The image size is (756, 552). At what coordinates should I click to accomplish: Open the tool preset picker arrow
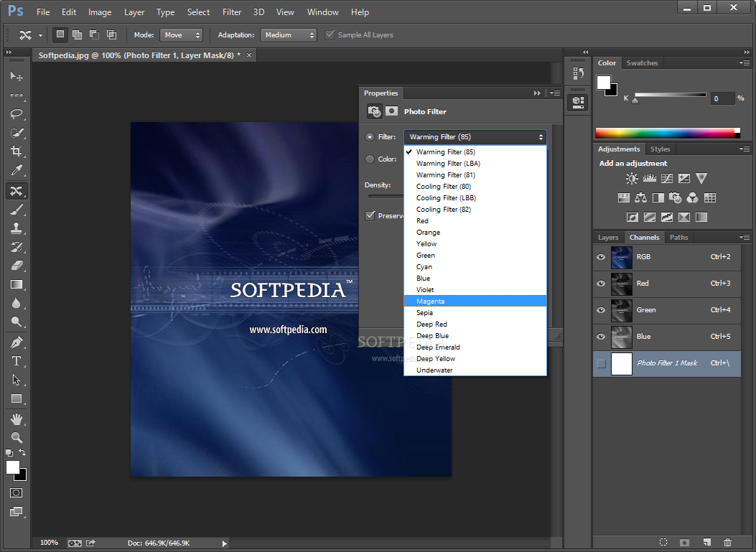[40, 35]
